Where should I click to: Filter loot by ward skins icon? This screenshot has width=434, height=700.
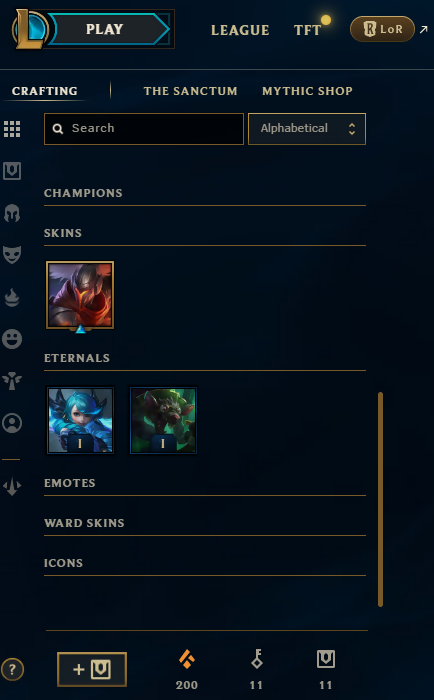[12, 381]
